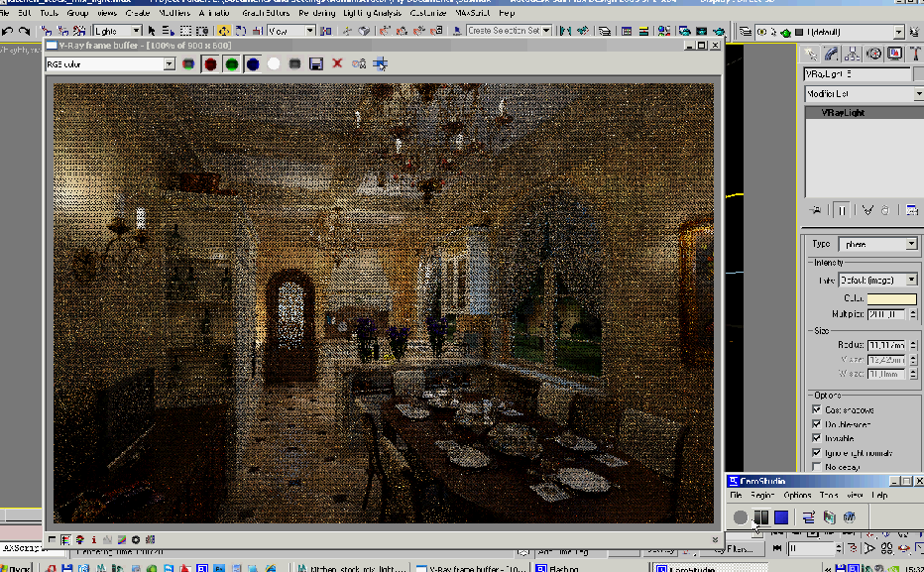
Task: Open RGB color channel dropdown
Action: click(x=110, y=63)
